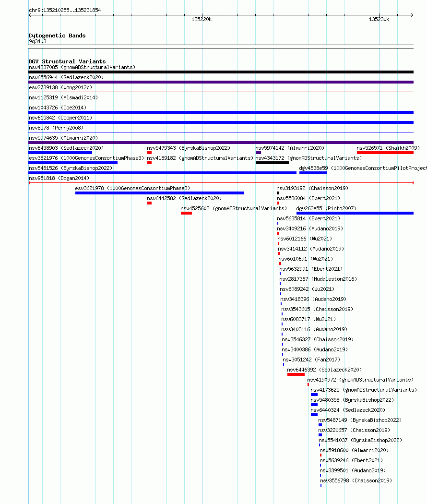Click nsv2817367 (Huddleston2016) label
This screenshot has width=427, height=504.
318,279
